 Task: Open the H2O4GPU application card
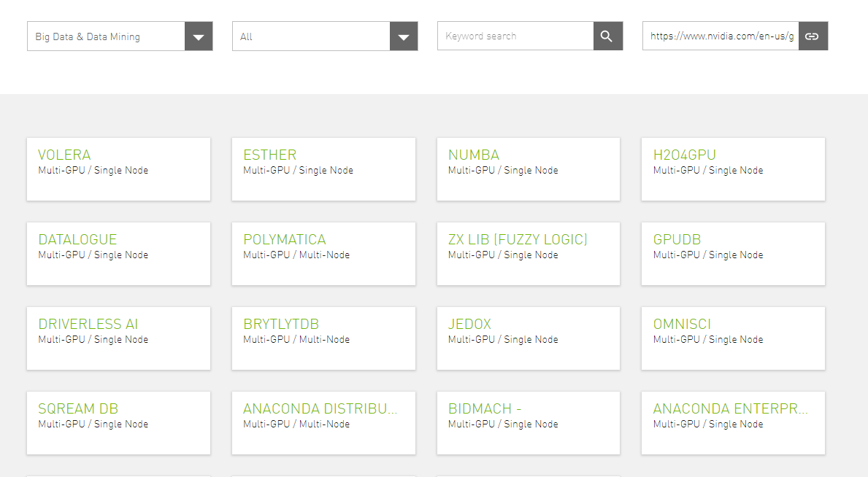click(734, 169)
